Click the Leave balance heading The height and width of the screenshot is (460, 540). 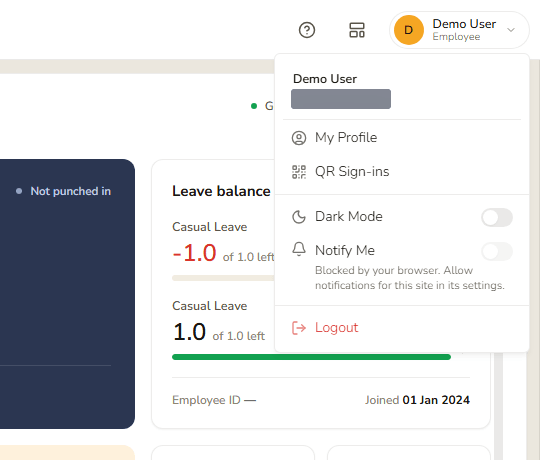tap(221, 191)
